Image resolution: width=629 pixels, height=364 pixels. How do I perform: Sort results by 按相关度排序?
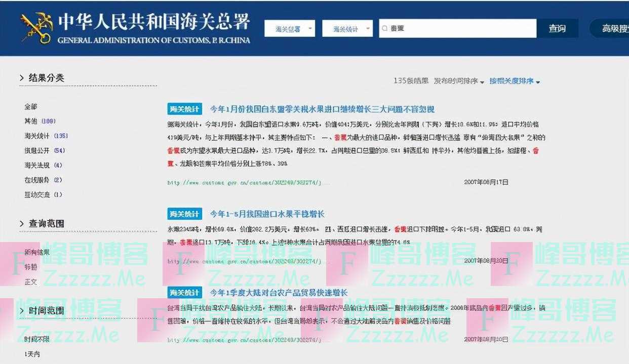click(x=514, y=81)
